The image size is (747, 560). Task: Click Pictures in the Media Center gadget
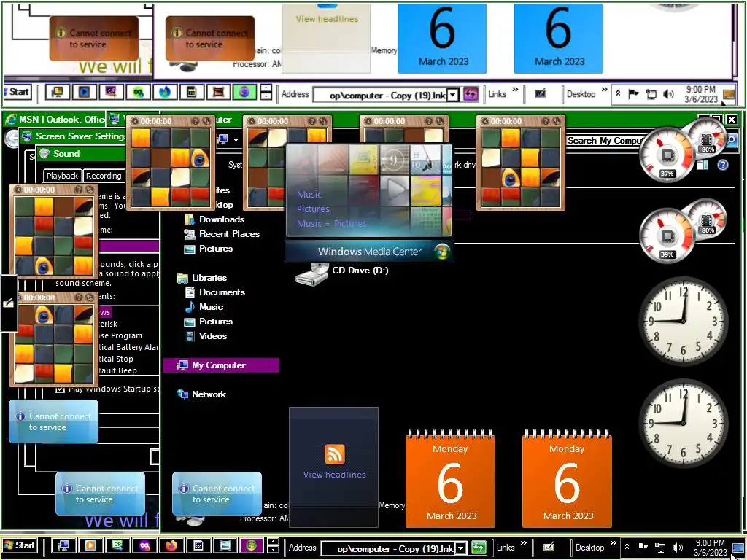[x=313, y=209]
